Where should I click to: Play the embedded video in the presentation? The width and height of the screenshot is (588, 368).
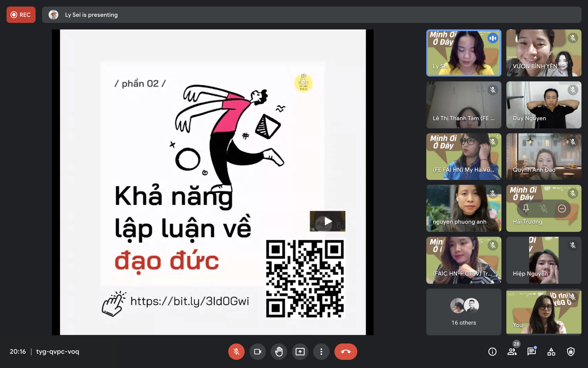(x=327, y=221)
